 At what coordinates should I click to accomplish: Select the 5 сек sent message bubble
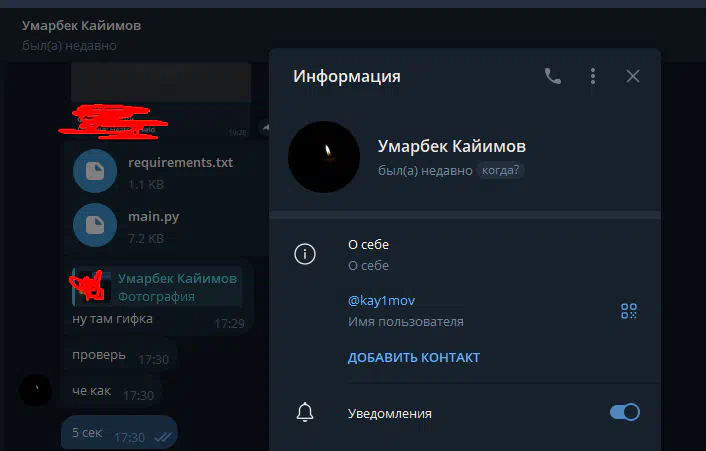(x=119, y=433)
